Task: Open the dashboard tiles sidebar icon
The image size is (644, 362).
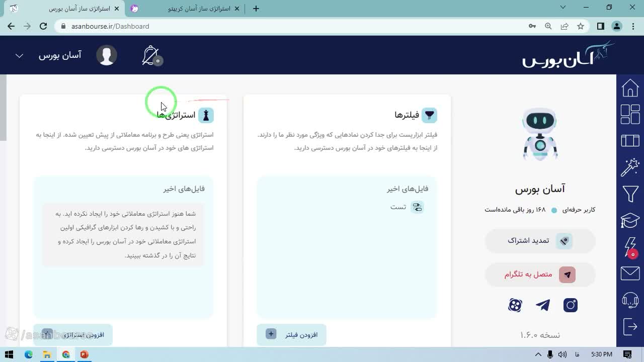Action: (x=630, y=114)
